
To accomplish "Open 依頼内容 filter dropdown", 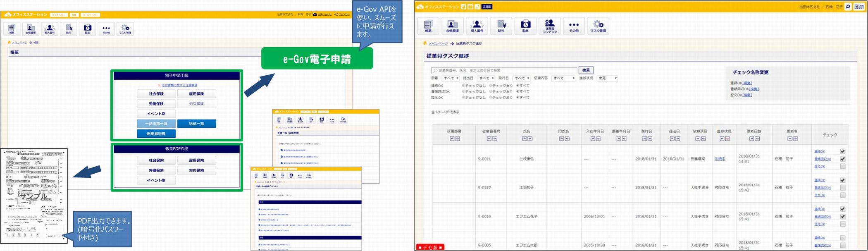I will point(563,78).
